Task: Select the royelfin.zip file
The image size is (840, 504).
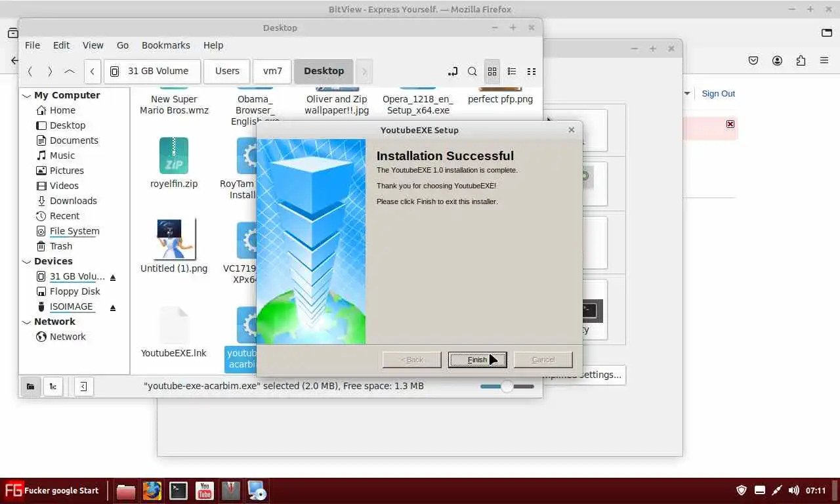Action: coord(174,164)
